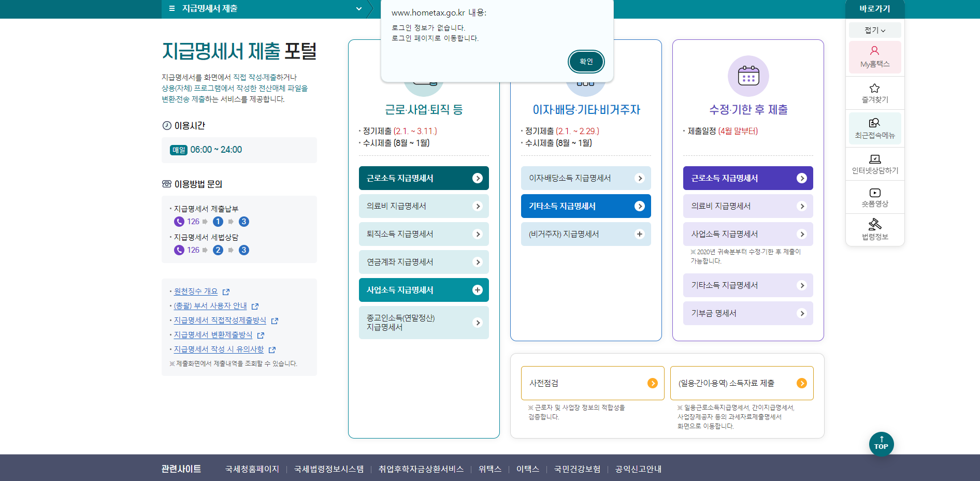980x481 pixels.
Task: Click the 근로소득 지급명세서 button
Action: (x=423, y=178)
